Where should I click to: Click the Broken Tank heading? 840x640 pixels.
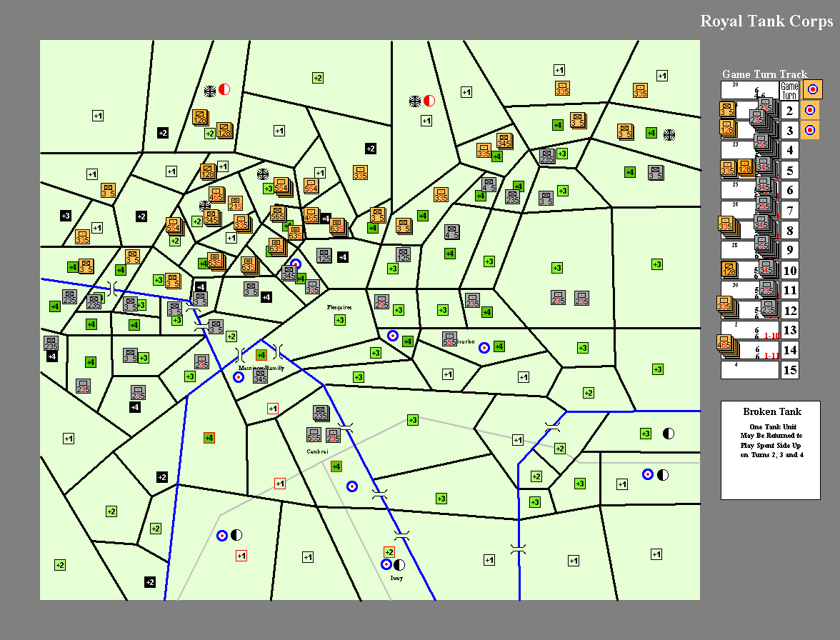coord(772,411)
